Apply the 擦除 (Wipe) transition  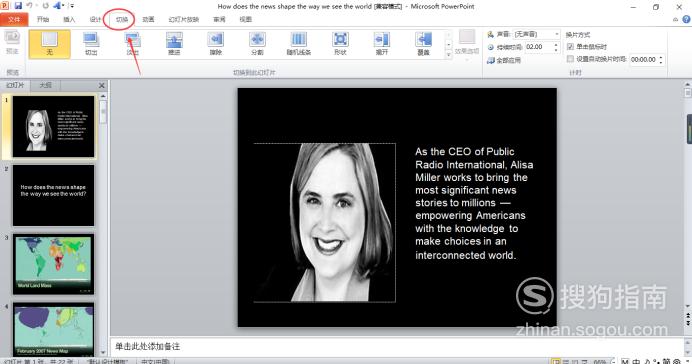click(x=215, y=44)
